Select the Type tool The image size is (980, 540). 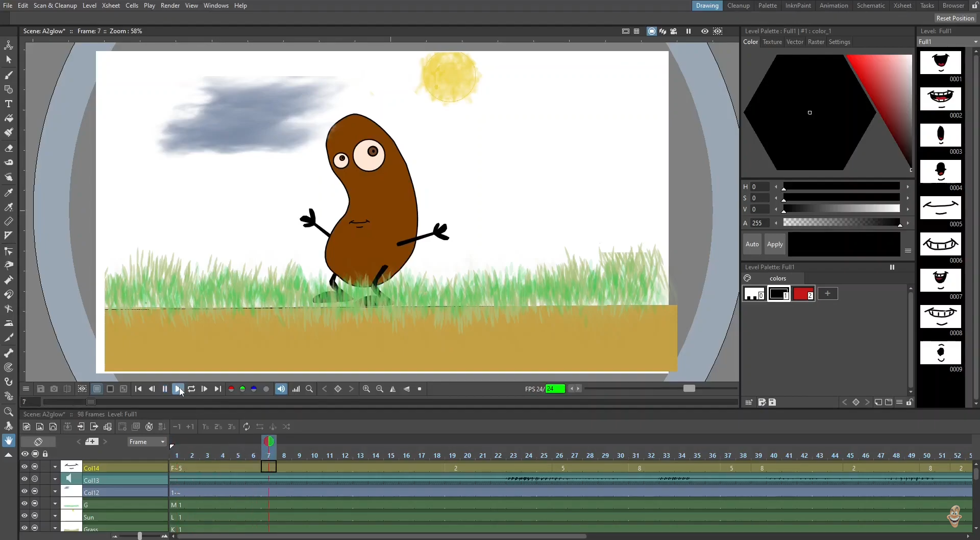(9, 104)
